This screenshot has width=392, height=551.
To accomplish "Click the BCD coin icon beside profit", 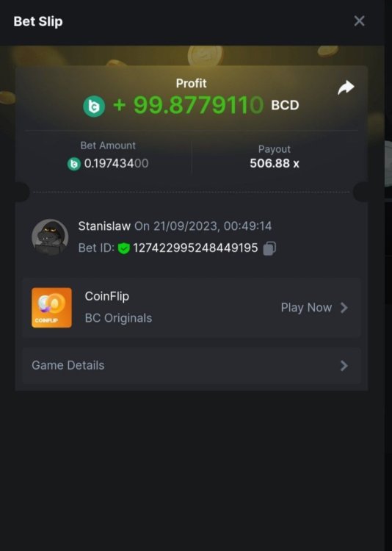I will click(94, 106).
